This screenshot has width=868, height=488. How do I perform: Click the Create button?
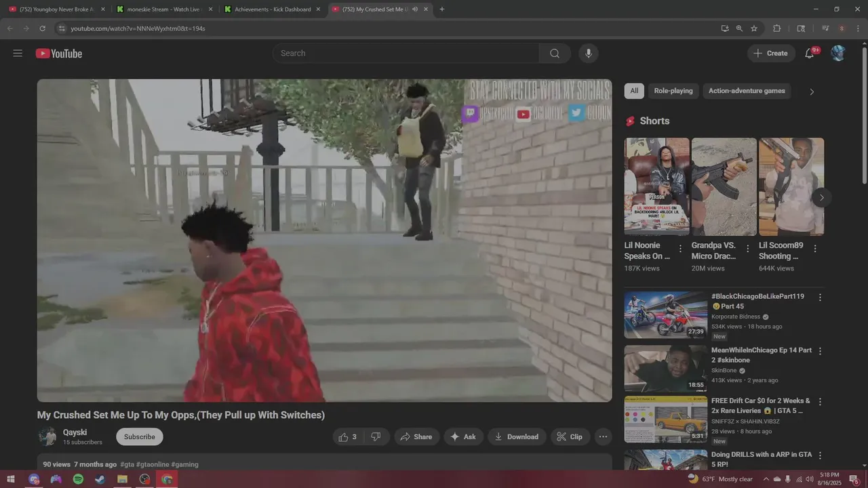(771, 54)
